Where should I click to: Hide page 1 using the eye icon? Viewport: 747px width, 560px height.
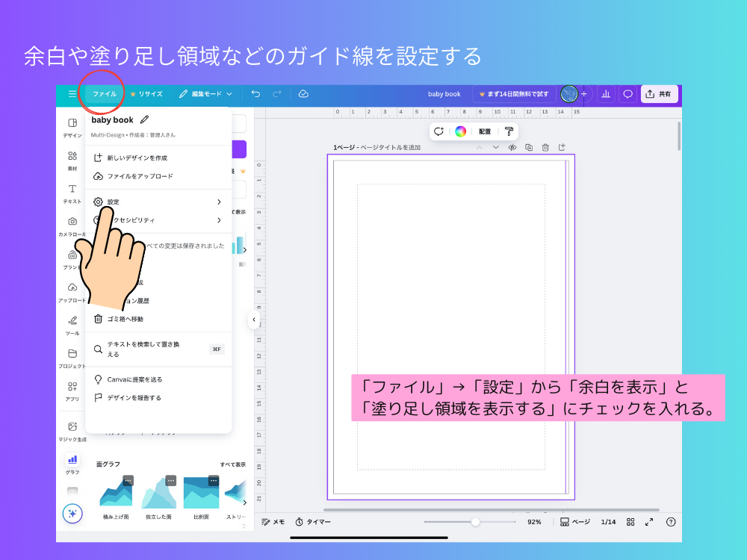pos(511,148)
